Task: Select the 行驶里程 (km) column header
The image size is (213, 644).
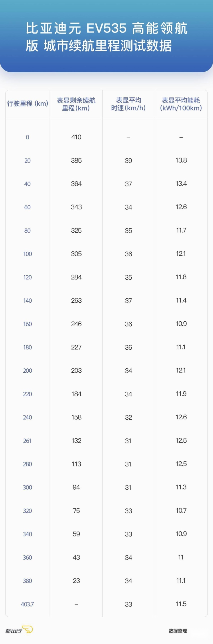Action: [x=27, y=104]
